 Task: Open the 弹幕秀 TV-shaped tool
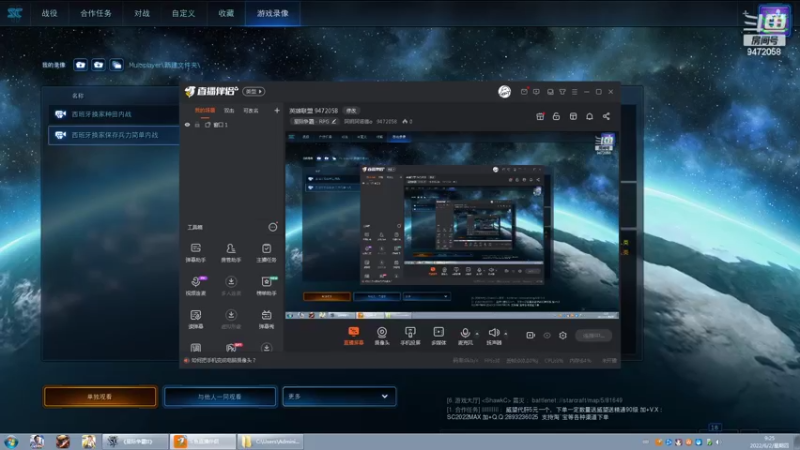[x=266, y=319]
